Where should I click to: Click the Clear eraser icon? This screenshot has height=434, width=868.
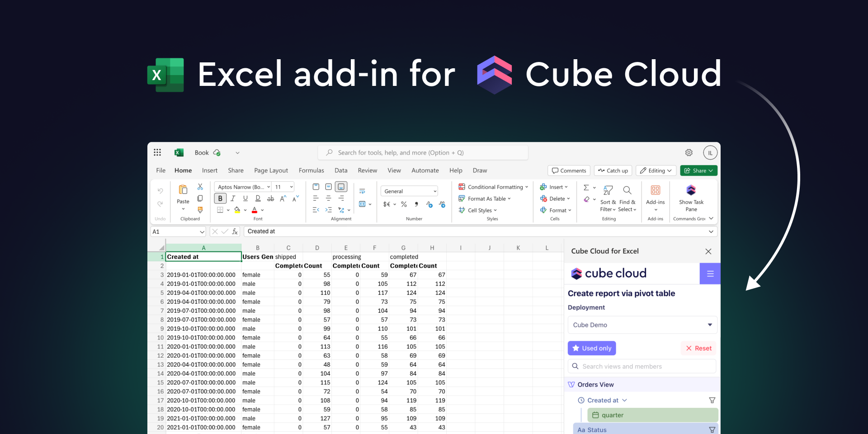click(x=586, y=199)
